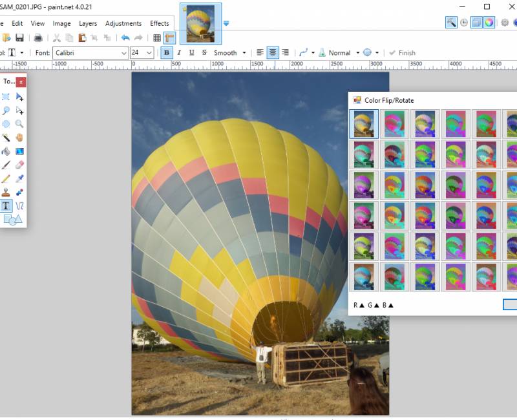Image resolution: width=517 pixels, height=420 pixels.
Task: Toggle the History window button
Action: click(464, 23)
